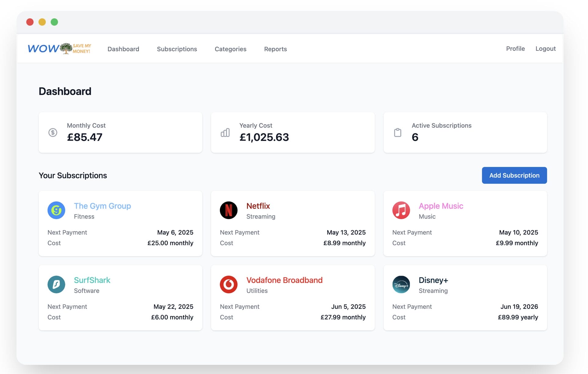Image resolution: width=588 pixels, height=374 pixels.
Task: Click the SurfShark logo icon
Action: 56,284
